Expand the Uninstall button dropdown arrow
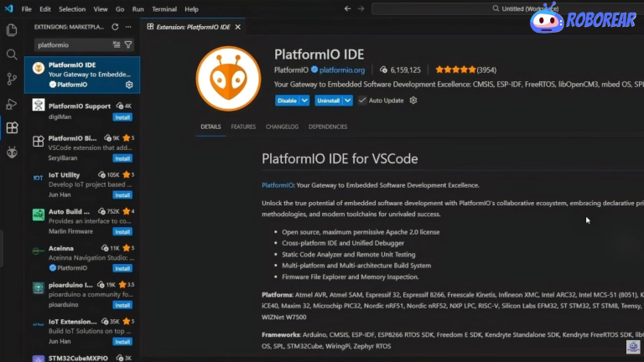 pyautogui.click(x=347, y=101)
